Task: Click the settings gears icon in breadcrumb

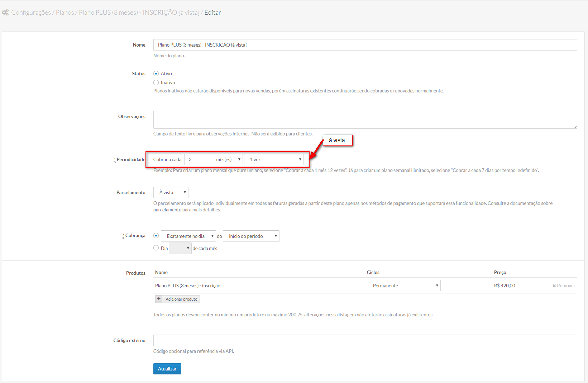Action: point(5,13)
